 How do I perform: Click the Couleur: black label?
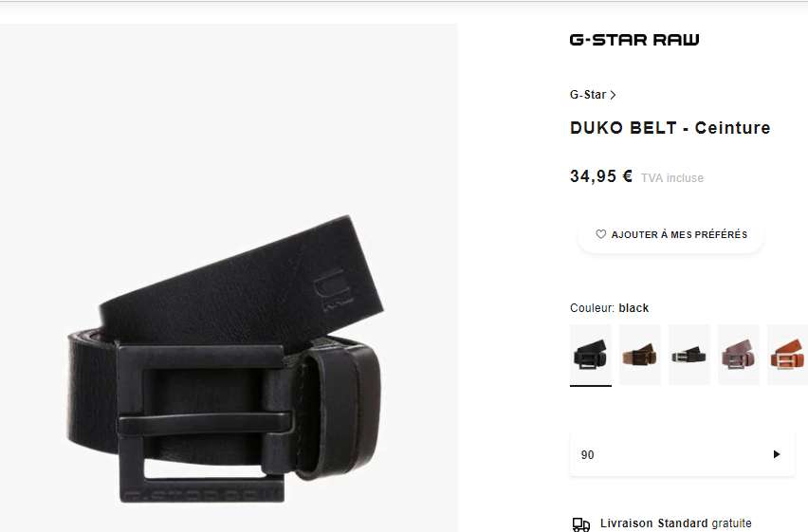(609, 308)
